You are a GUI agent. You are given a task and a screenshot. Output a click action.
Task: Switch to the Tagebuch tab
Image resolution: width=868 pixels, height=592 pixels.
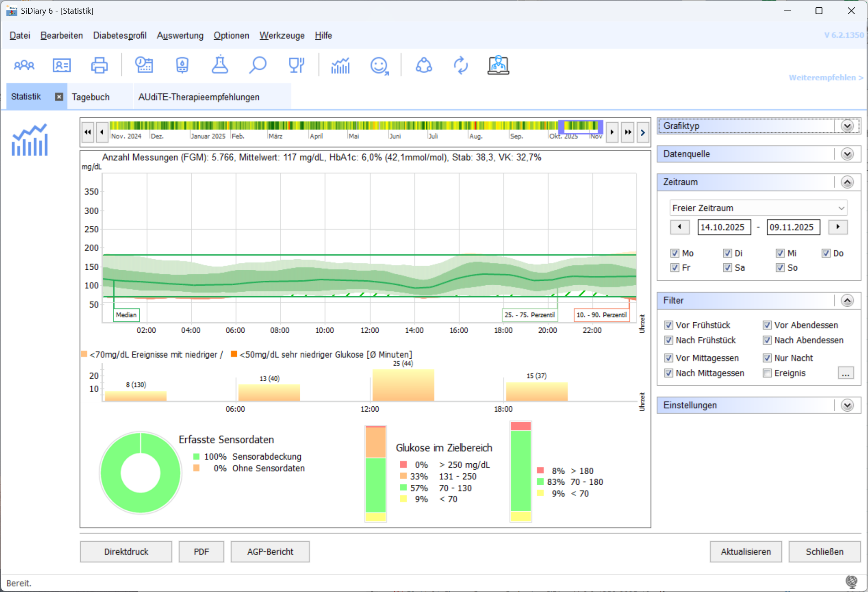[x=91, y=96]
